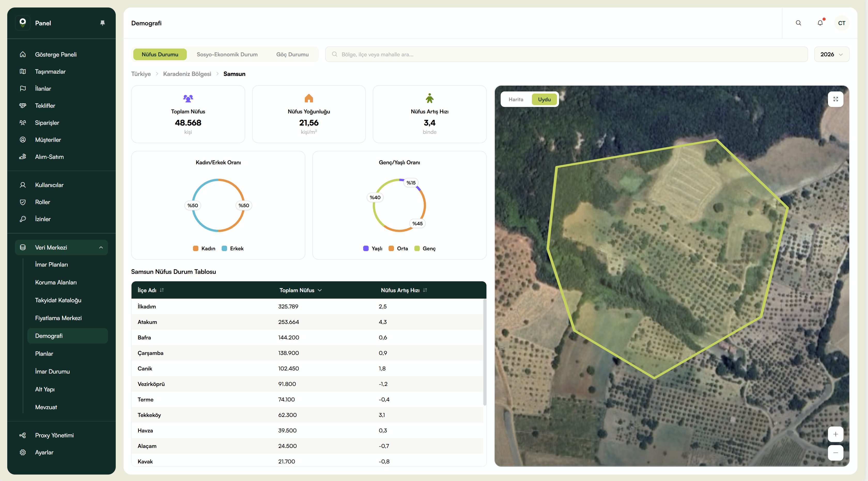Screen dimensions: 868x481
Task: Go to Türkiye breadcrumb link
Action: tap(141, 74)
